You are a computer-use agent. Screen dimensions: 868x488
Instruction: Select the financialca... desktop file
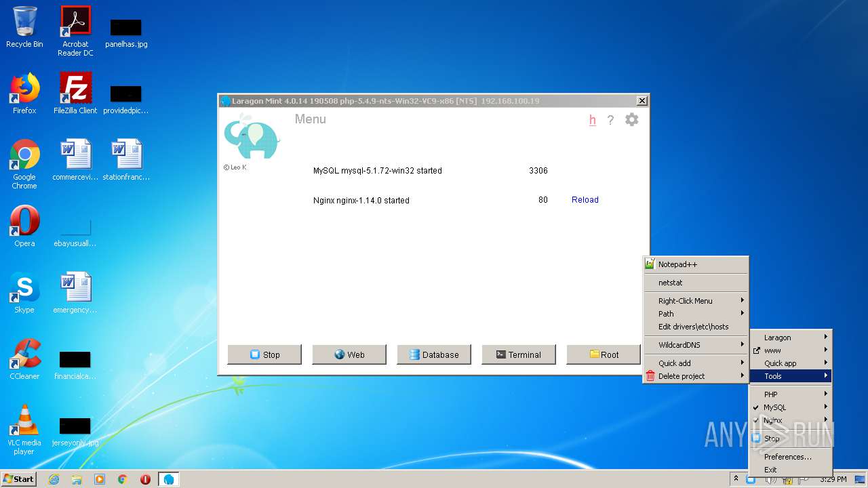coord(75,365)
